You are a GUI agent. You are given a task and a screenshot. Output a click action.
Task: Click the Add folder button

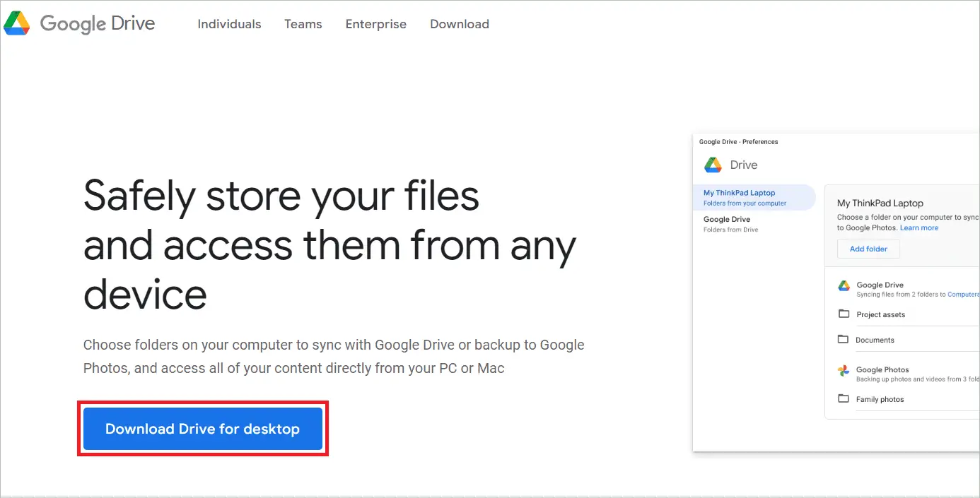pos(868,249)
